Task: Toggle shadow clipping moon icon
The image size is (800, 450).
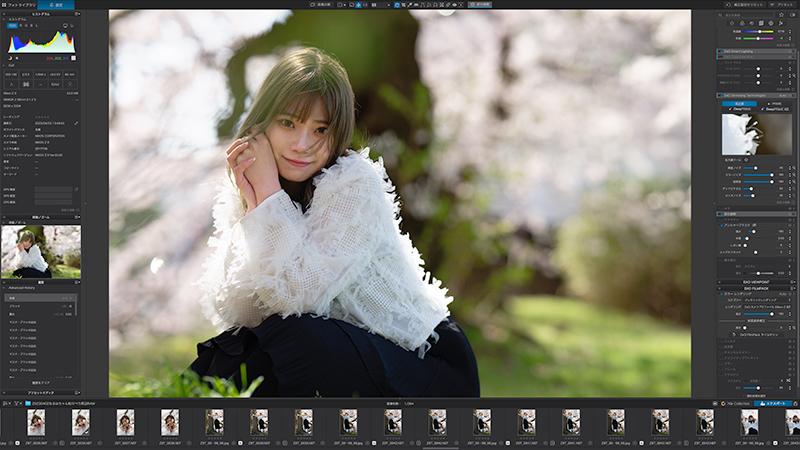Action: click(x=10, y=58)
